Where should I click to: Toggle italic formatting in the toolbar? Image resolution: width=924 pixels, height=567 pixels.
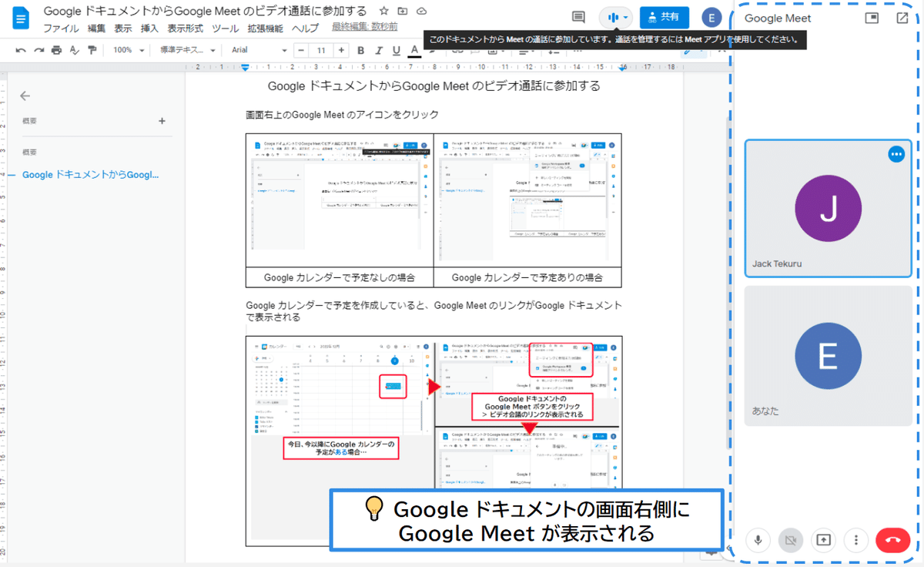378,50
